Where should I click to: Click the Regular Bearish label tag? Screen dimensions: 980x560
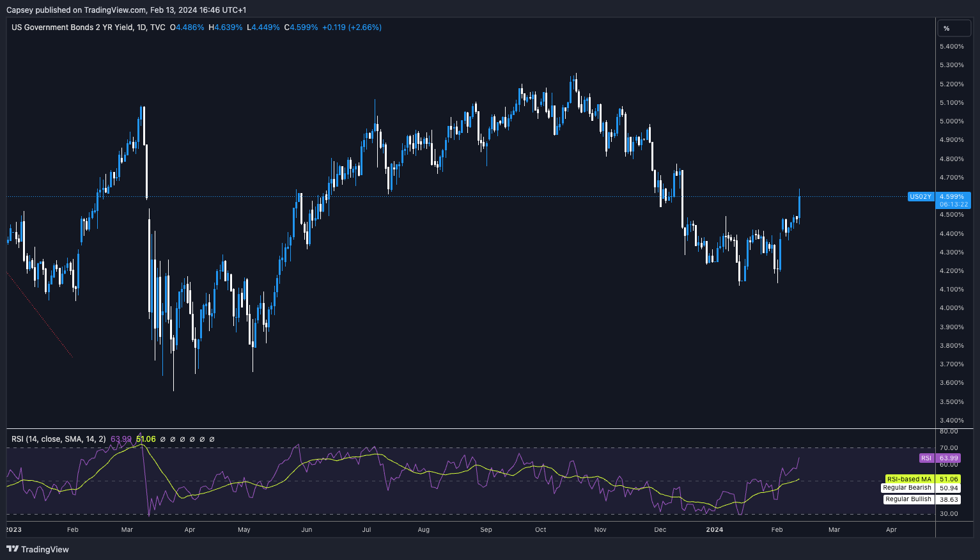click(x=906, y=488)
